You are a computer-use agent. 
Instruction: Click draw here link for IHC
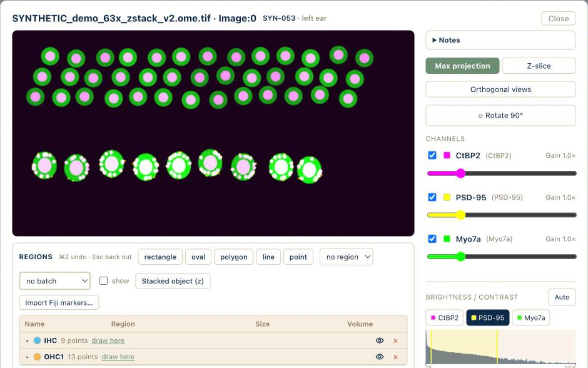pyautogui.click(x=108, y=340)
